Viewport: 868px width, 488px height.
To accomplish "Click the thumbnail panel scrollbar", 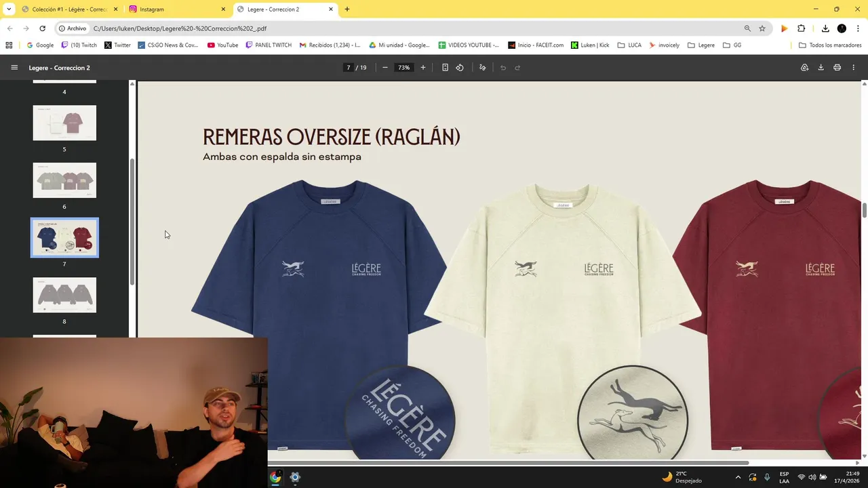I will 132,222.
